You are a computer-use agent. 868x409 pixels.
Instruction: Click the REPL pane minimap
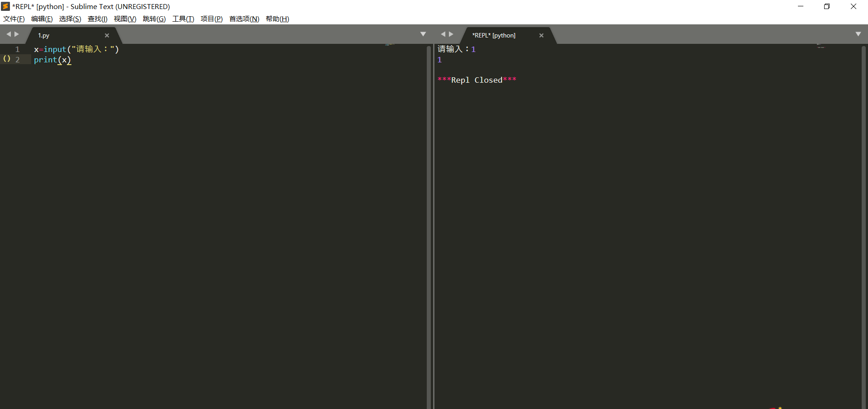point(821,46)
